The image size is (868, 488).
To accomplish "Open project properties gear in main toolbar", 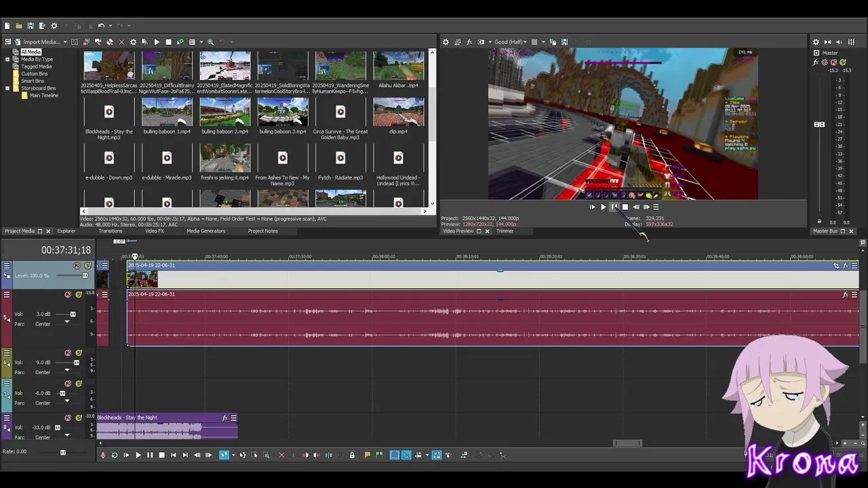I will 54,26.
